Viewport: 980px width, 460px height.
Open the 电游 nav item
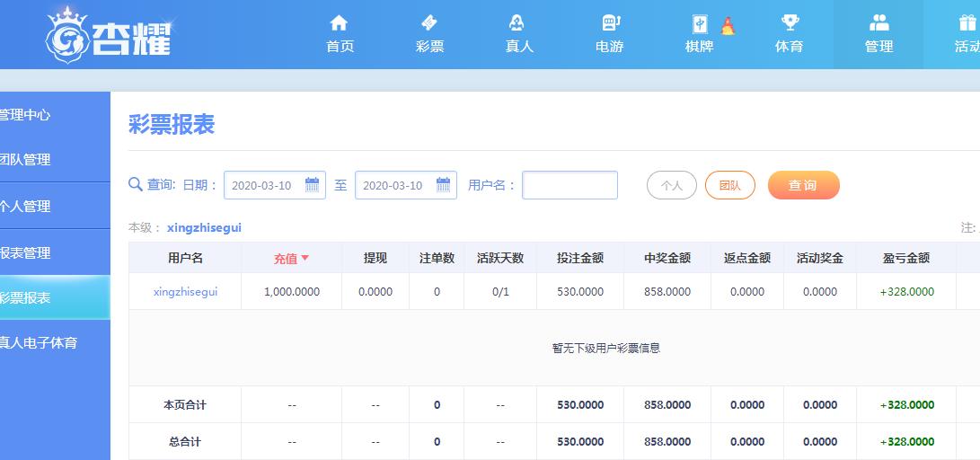point(609,46)
